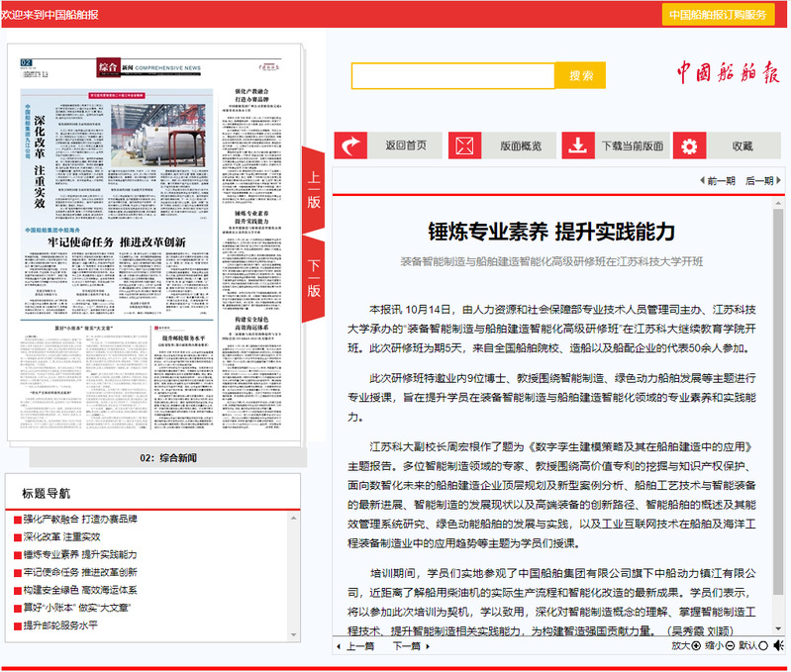The width and height of the screenshot is (791, 672).
Task: Go to previous page via 上一版 tab
Action: (x=314, y=188)
